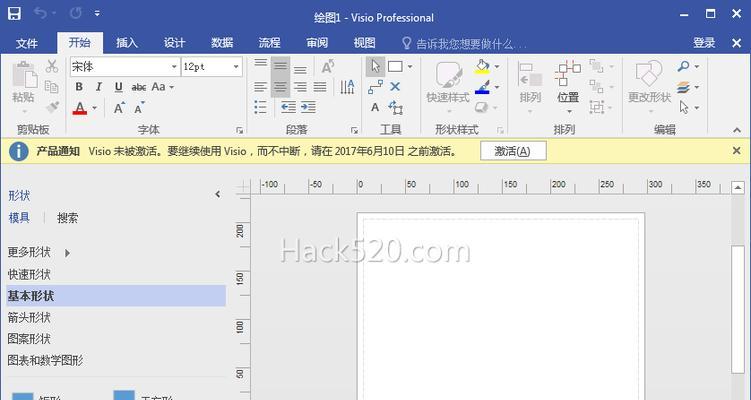Collapse the ribbon with the up chevron

737,130
